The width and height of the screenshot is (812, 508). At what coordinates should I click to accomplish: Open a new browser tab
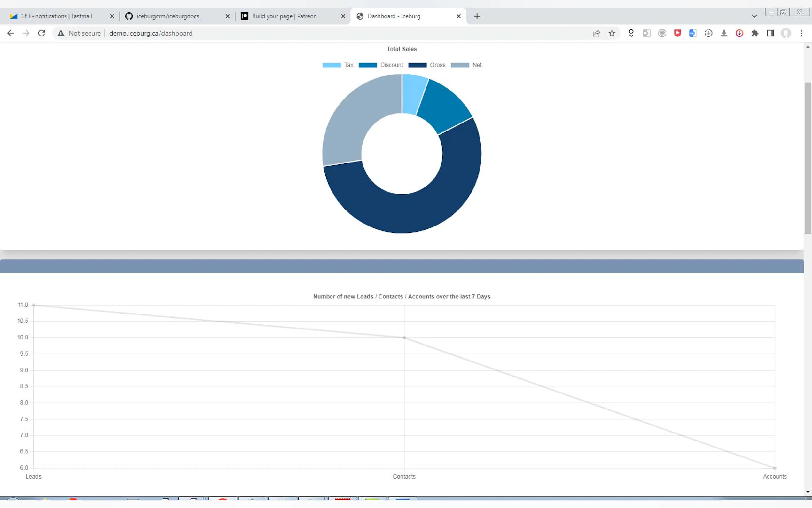click(477, 16)
